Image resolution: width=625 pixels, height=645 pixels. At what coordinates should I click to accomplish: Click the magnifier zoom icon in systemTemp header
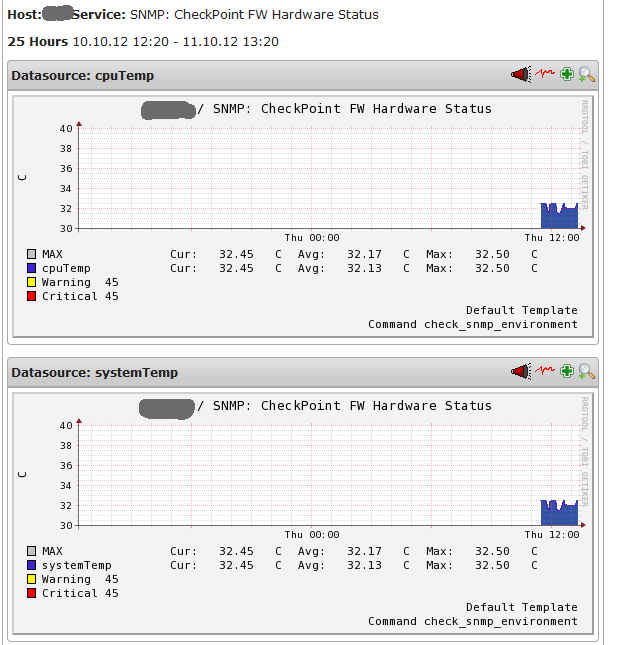(586, 371)
